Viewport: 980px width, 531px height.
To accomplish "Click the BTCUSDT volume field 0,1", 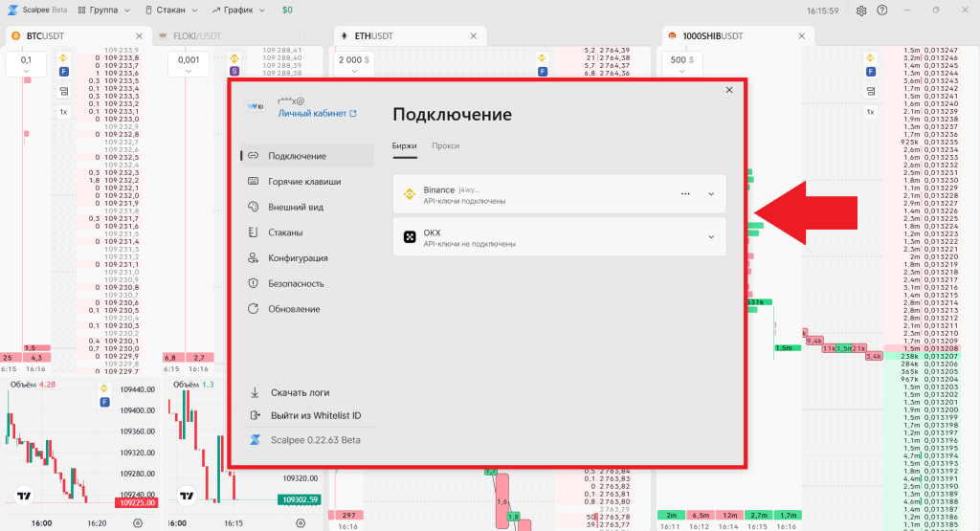I will 26,60.
